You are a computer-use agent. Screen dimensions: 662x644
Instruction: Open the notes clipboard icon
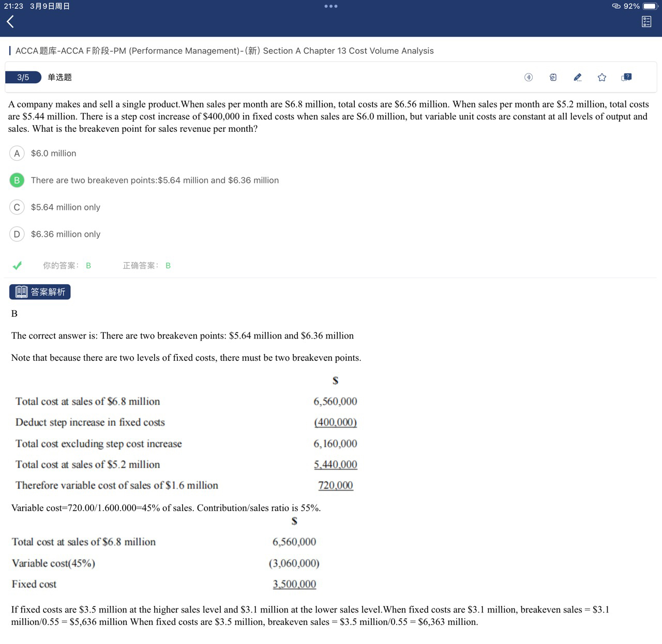click(x=553, y=78)
